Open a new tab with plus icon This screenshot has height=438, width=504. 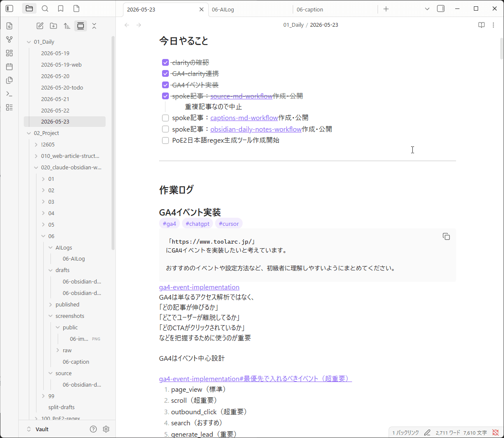(x=386, y=9)
